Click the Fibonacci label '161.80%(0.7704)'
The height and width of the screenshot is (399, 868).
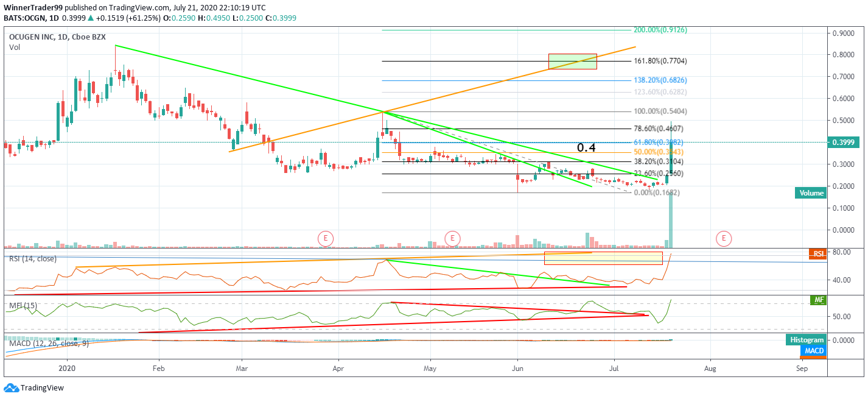tap(660, 61)
